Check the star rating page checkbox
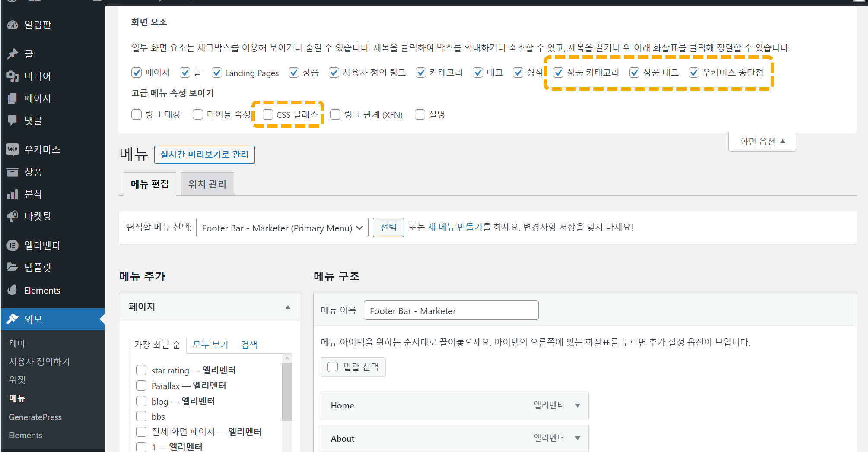868x452 pixels. pyautogui.click(x=141, y=370)
